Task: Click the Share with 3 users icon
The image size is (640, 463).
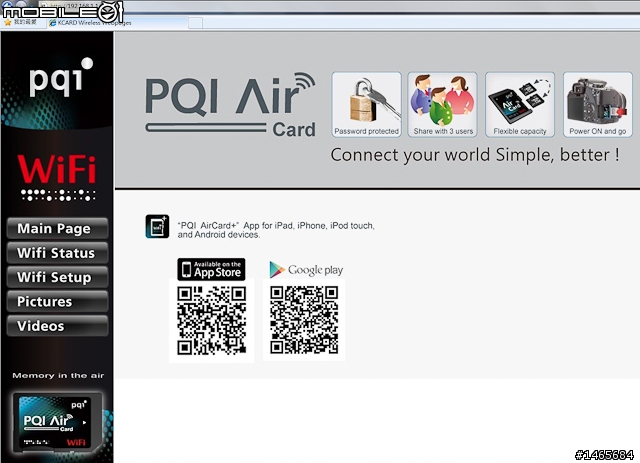Action: tap(442, 105)
